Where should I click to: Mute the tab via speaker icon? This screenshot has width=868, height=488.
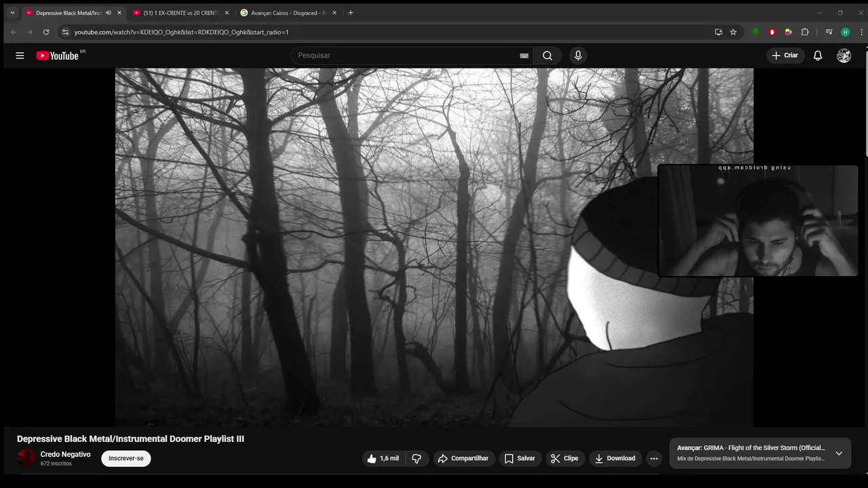click(108, 13)
